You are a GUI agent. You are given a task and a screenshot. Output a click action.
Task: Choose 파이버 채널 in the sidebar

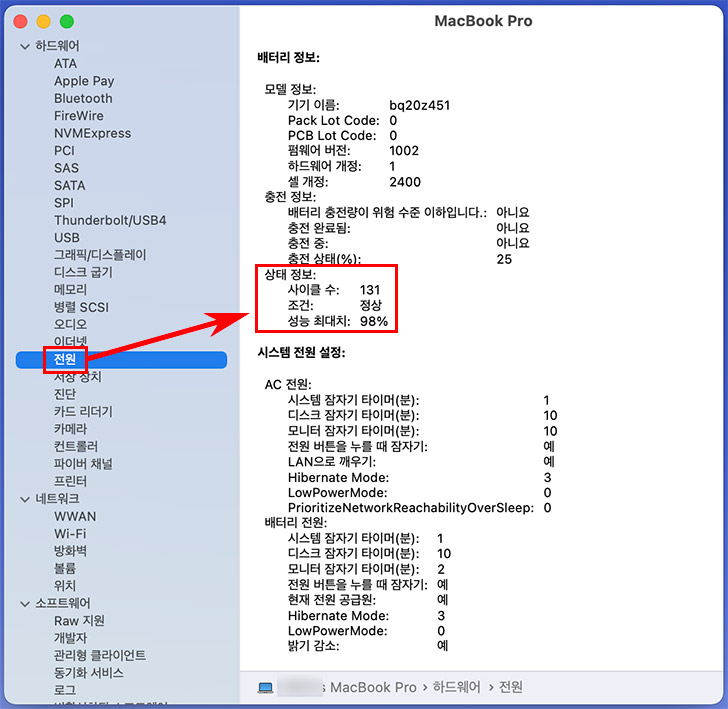point(83,464)
